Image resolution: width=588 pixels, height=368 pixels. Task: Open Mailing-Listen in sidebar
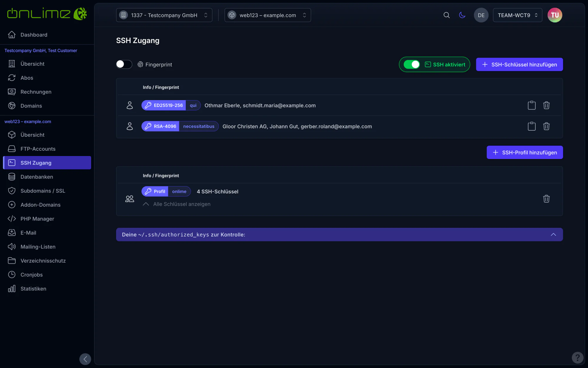pos(47,246)
